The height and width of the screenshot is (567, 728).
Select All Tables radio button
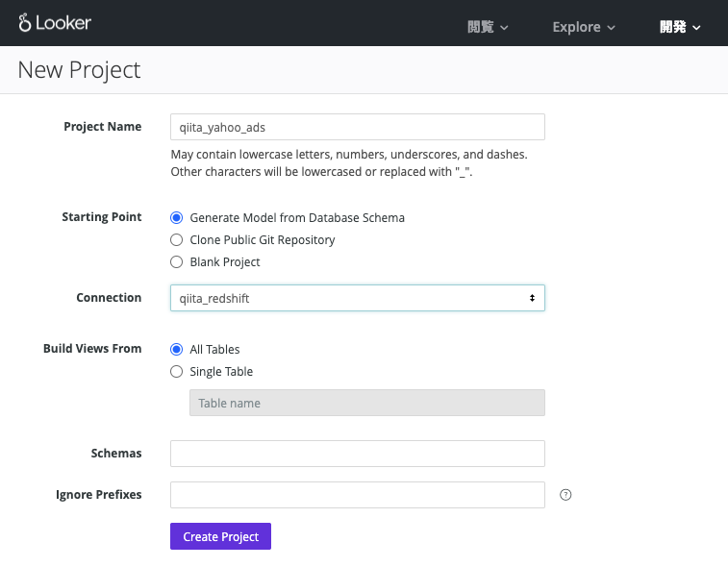click(176, 350)
